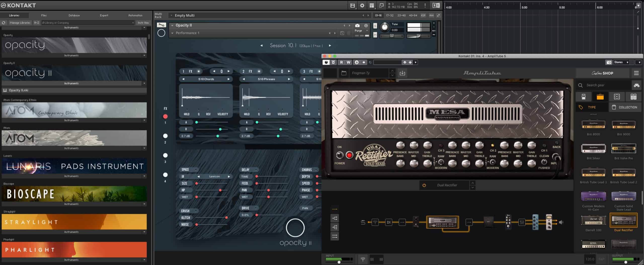Click the A-Z sort button
Viewport: 644px width, 265px height.
coord(36,23)
